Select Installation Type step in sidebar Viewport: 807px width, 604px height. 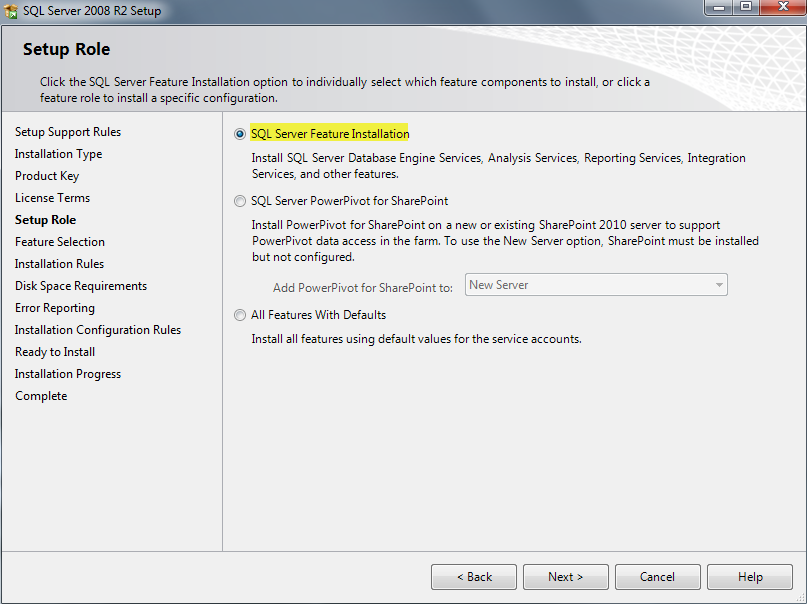click(x=59, y=154)
